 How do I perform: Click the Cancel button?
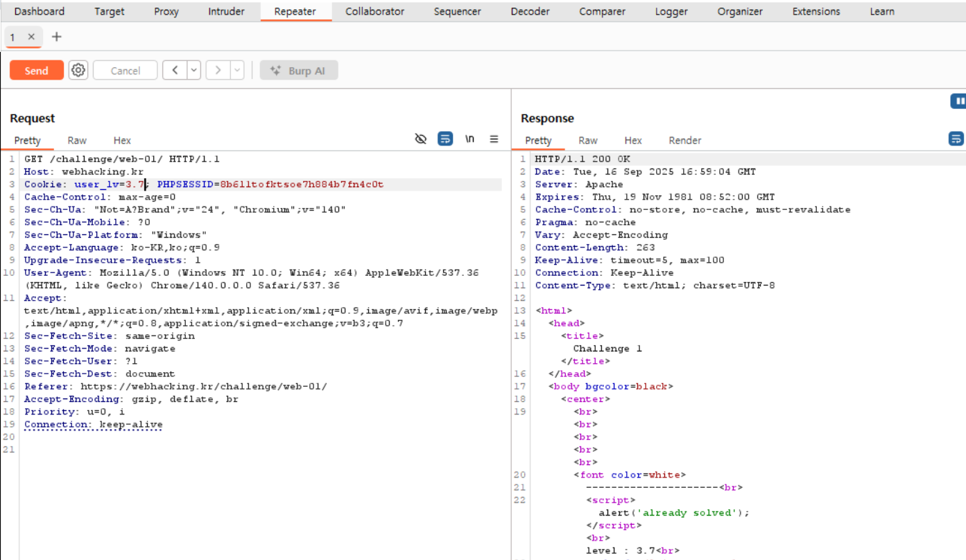(x=126, y=70)
